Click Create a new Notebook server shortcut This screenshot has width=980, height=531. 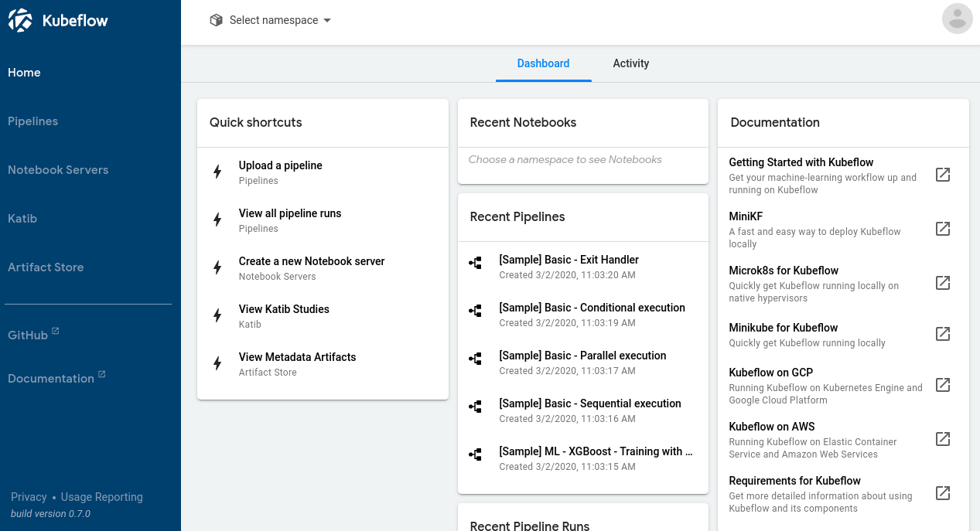[311, 260]
